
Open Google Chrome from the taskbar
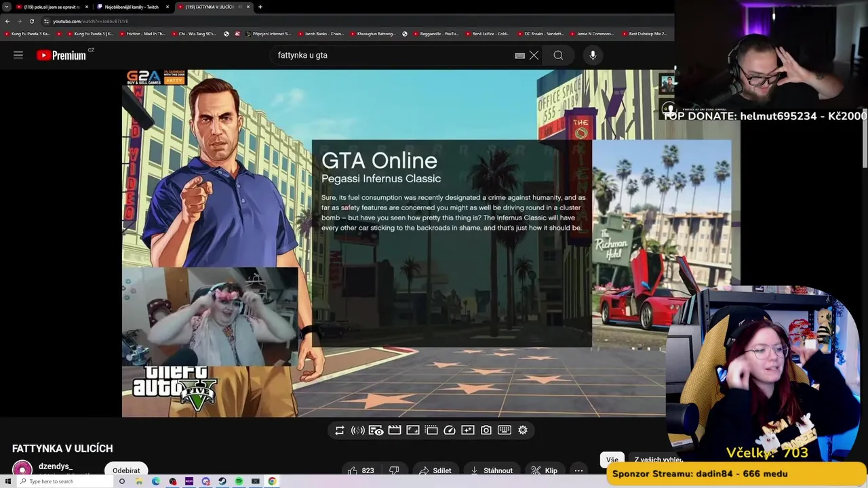(x=272, y=481)
